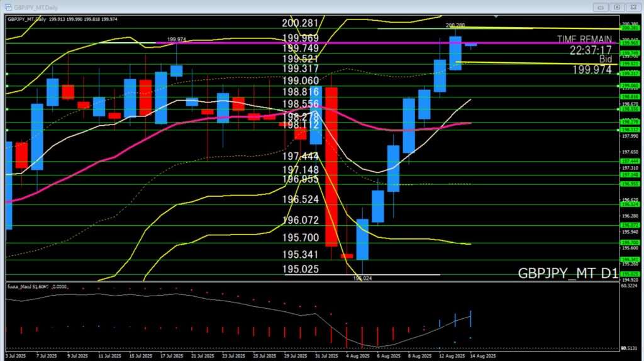Click the '200.281' price level label
Image resolution: width=644 pixels, height=361 pixels.
pos(300,23)
